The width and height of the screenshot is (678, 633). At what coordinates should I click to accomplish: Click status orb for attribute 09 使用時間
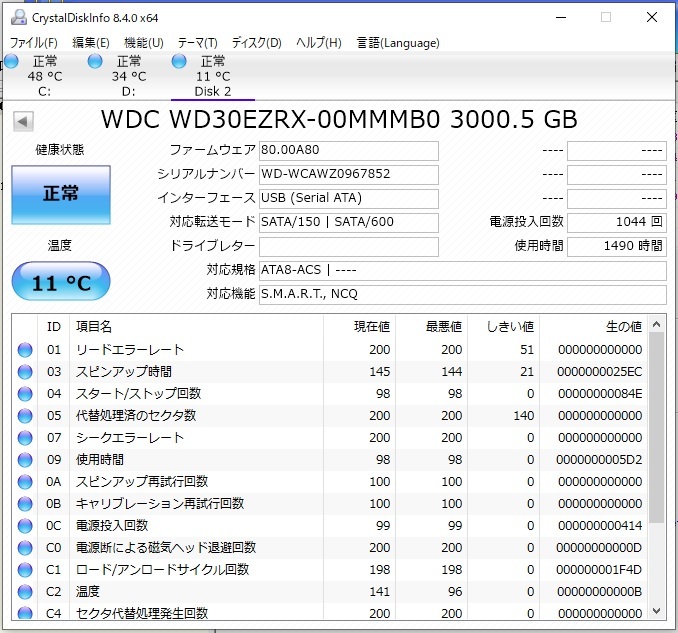(25, 460)
